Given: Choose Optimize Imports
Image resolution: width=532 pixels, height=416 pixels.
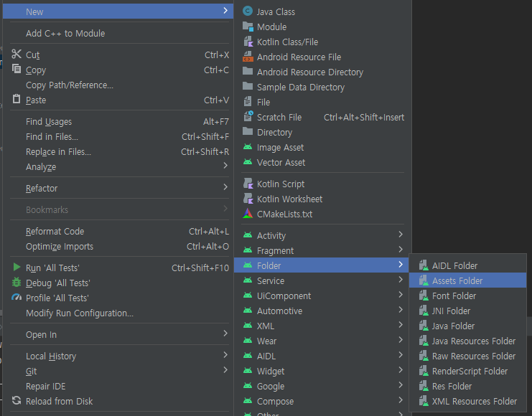Looking at the screenshot, I should (118, 247).
